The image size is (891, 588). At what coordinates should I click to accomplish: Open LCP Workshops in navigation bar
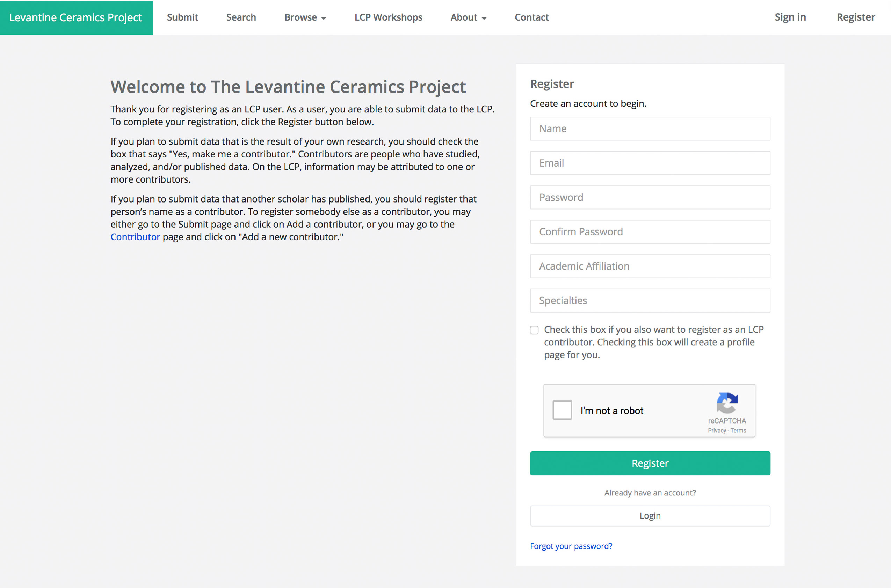[x=388, y=17]
